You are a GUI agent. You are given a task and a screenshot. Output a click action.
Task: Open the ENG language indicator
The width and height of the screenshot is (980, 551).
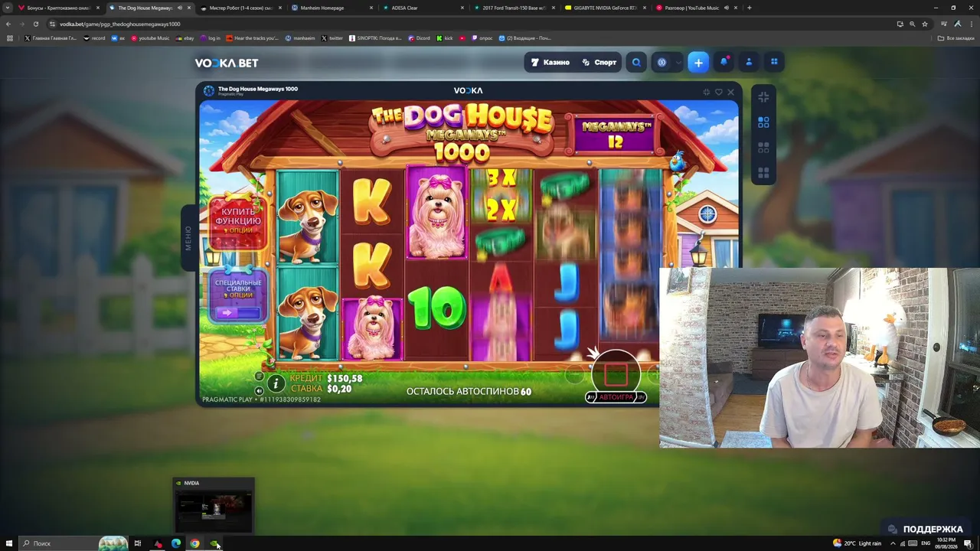click(926, 543)
